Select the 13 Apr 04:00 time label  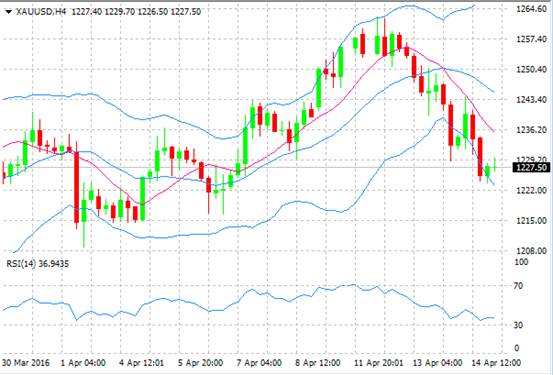coord(438,363)
